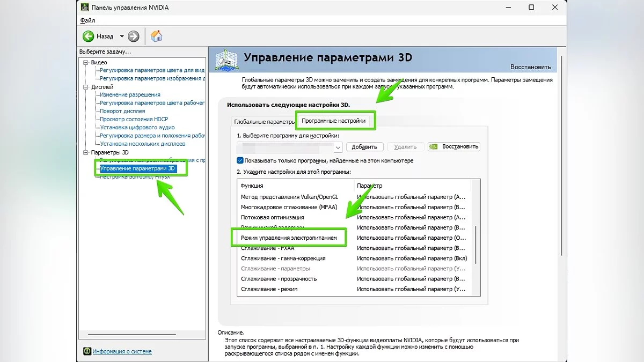
Task: Toggle 'Показывать только программы' checkbox
Action: (240, 160)
